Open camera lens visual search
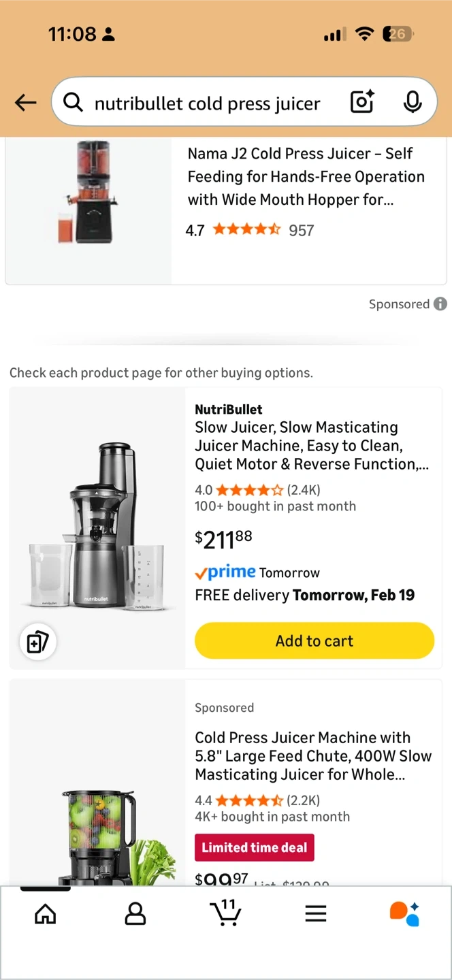The image size is (452, 980). tap(362, 102)
